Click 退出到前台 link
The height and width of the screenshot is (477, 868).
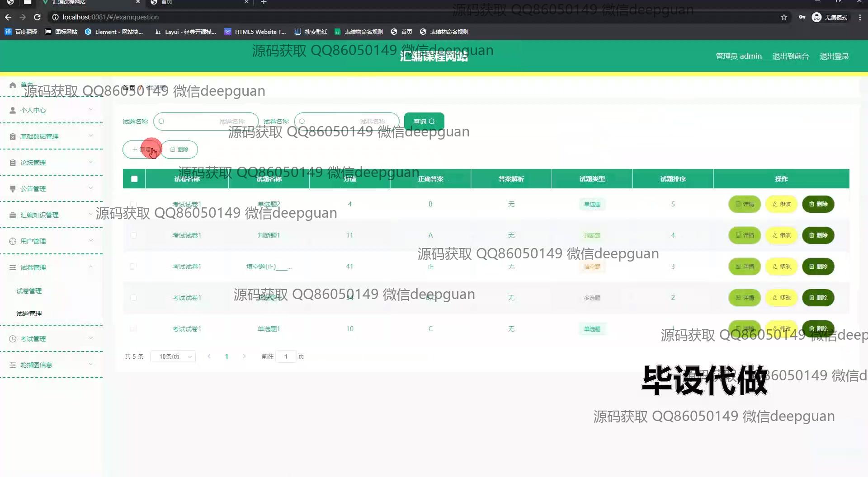pos(791,56)
